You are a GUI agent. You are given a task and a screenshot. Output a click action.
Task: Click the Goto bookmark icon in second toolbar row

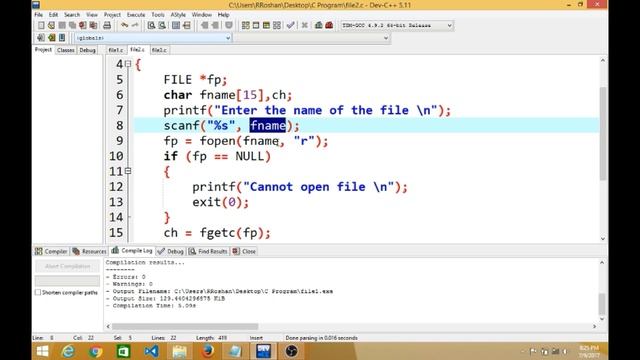point(62,38)
